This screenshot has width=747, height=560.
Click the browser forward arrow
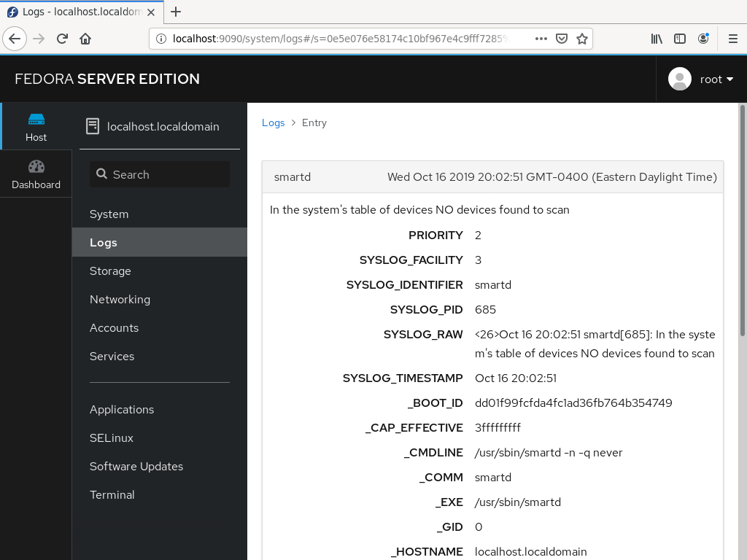click(39, 39)
